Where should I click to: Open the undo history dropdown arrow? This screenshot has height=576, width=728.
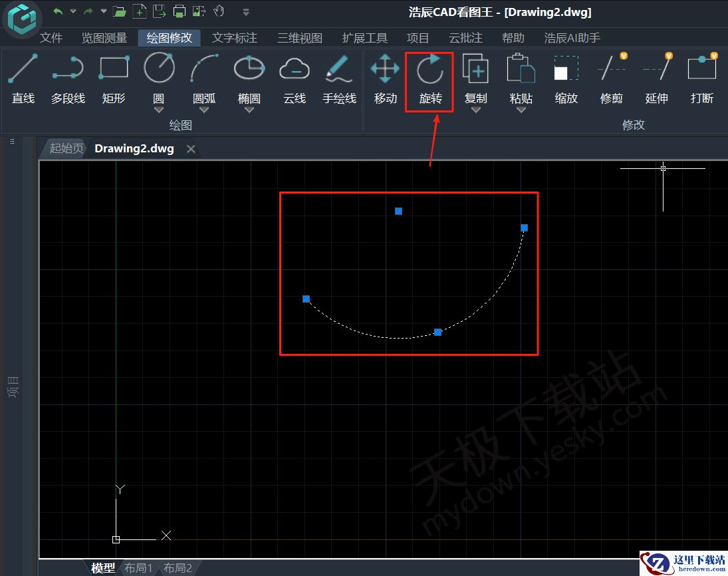pyautogui.click(x=73, y=11)
